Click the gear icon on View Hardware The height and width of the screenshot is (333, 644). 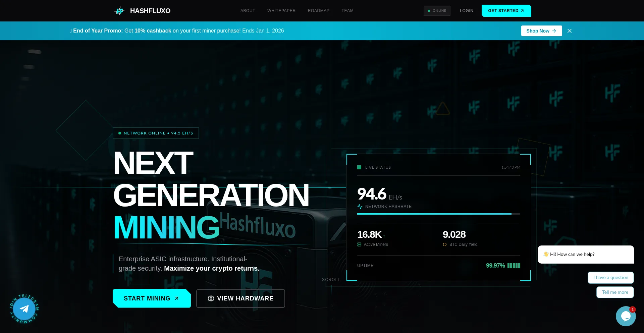point(211,298)
